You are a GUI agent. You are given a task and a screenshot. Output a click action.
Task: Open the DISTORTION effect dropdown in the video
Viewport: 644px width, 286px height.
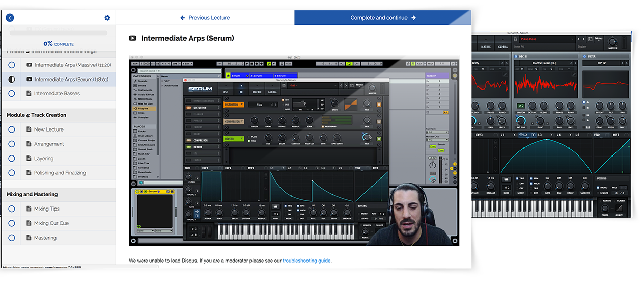tap(234, 105)
